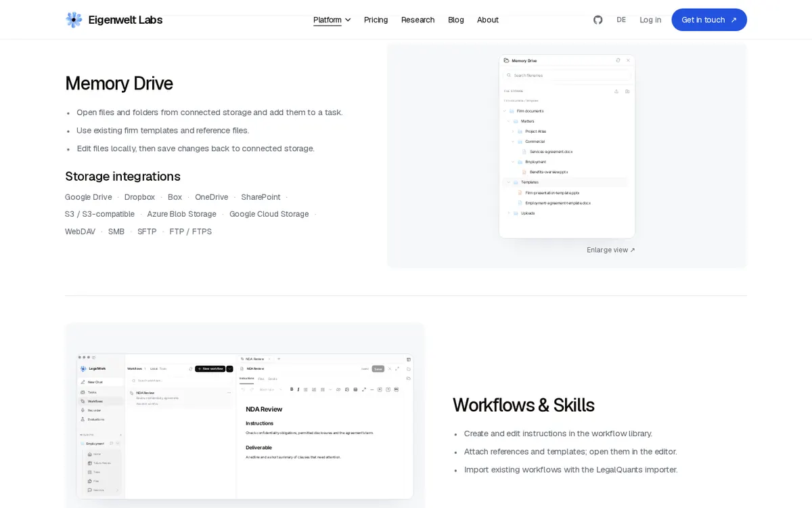Click the Search workflows field
Screen dimensions: 812x508
pyautogui.click(x=181, y=381)
